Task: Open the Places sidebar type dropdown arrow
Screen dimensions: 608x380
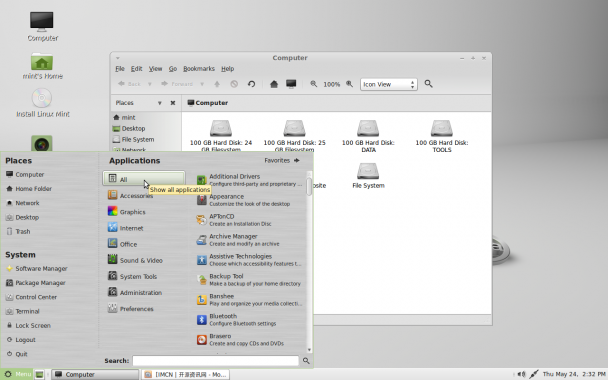Action: coord(159,103)
